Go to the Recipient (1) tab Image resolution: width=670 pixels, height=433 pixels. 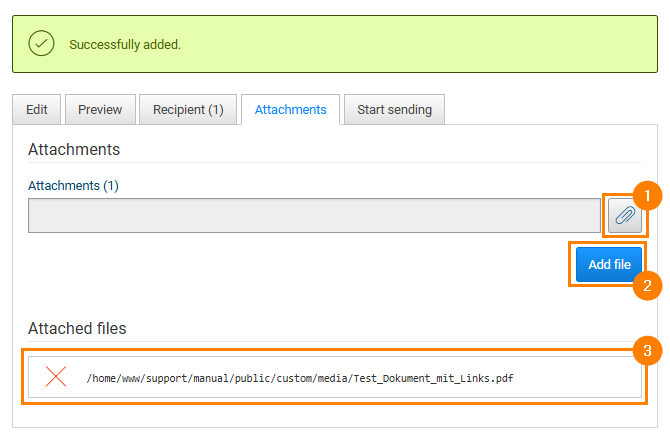[188, 110]
